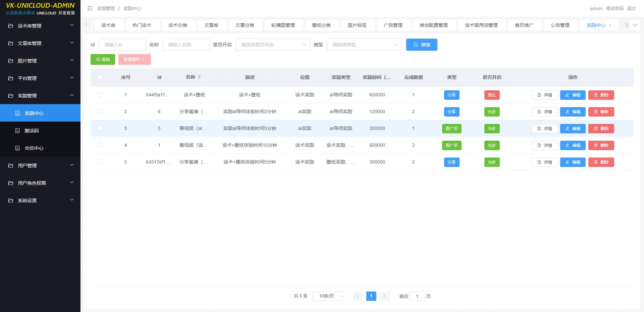
Task: Switch to the 公告管理 tab
Action: (x=560, y=25)
